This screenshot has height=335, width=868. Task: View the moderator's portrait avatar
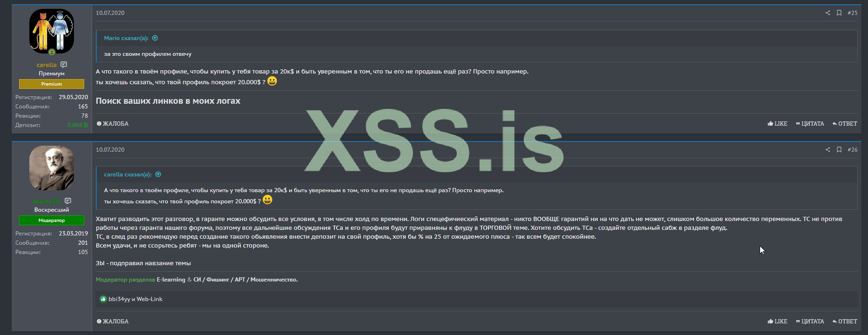(x=52, y=168)
